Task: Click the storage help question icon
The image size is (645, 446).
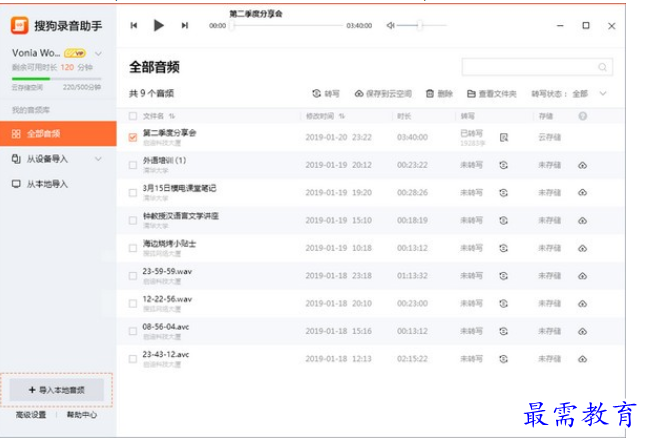Action: (582, 116)
